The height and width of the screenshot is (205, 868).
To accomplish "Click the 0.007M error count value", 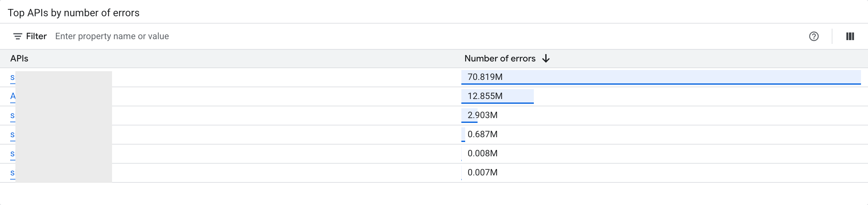I will click(482, 173).
